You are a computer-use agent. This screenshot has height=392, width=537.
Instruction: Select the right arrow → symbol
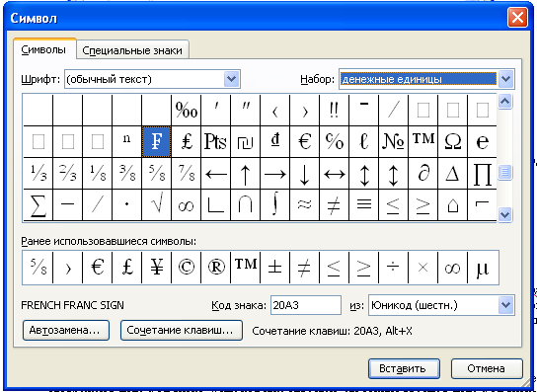274,174
